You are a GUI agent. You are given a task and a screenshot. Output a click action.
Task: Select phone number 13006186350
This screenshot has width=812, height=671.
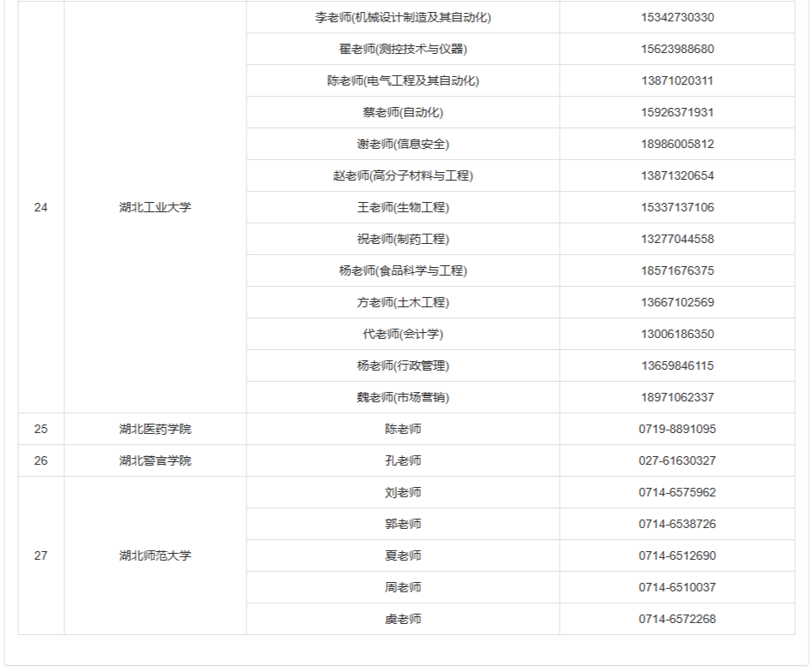(678, 334)
